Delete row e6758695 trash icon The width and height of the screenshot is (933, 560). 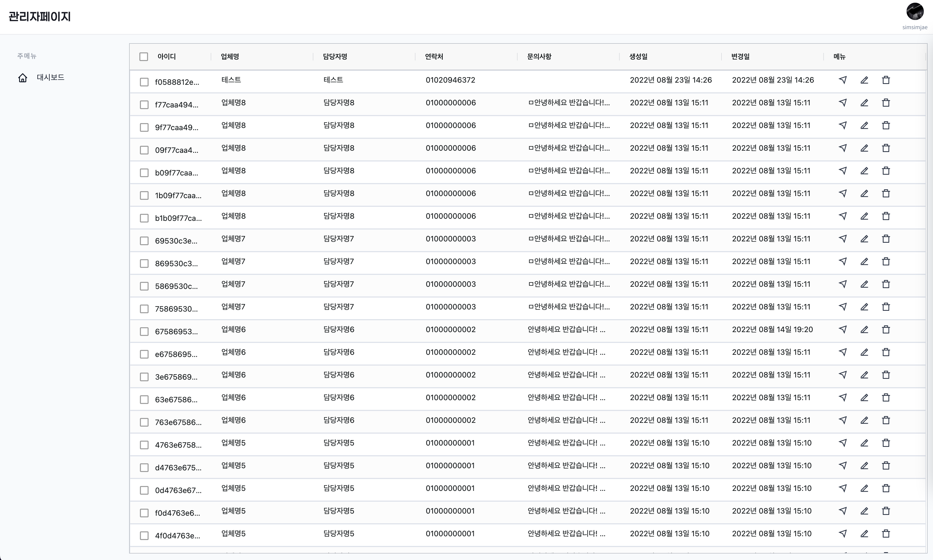tap(886, 352)
